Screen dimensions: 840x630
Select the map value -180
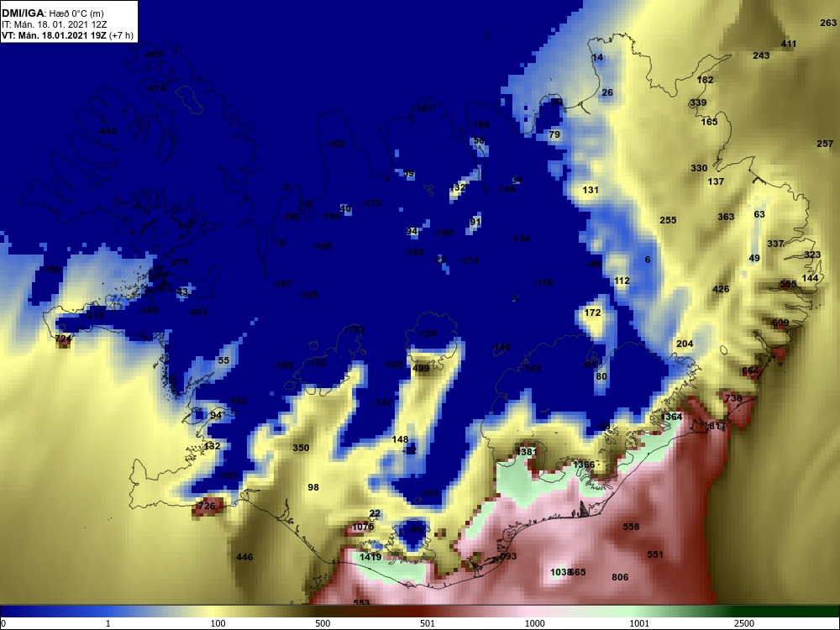[x=322, y=246]
